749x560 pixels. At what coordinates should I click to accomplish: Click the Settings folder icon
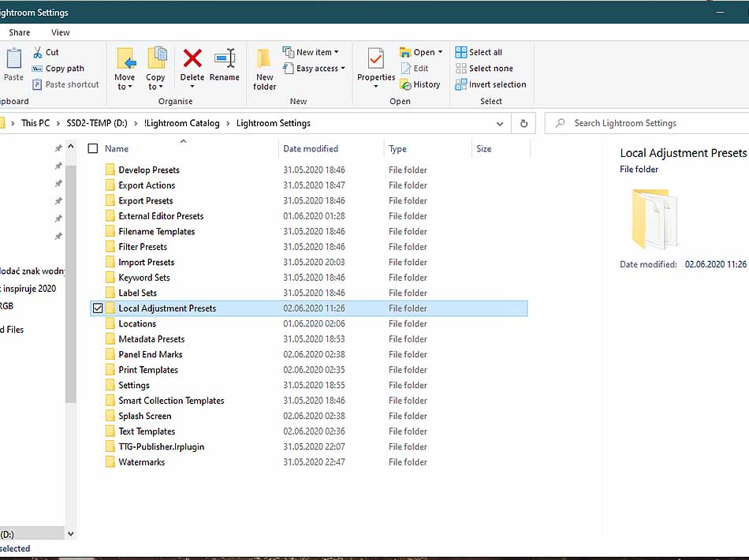110,385
